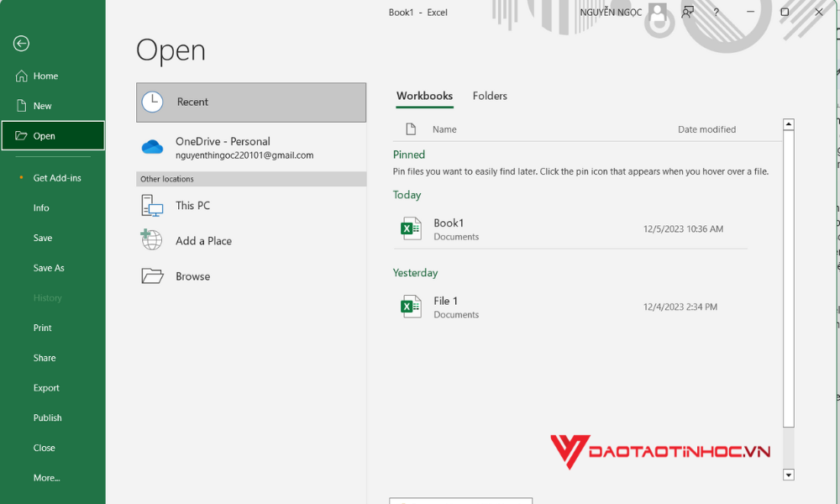
Task: Select Publish in the sidebar
Action: point(52,417)
